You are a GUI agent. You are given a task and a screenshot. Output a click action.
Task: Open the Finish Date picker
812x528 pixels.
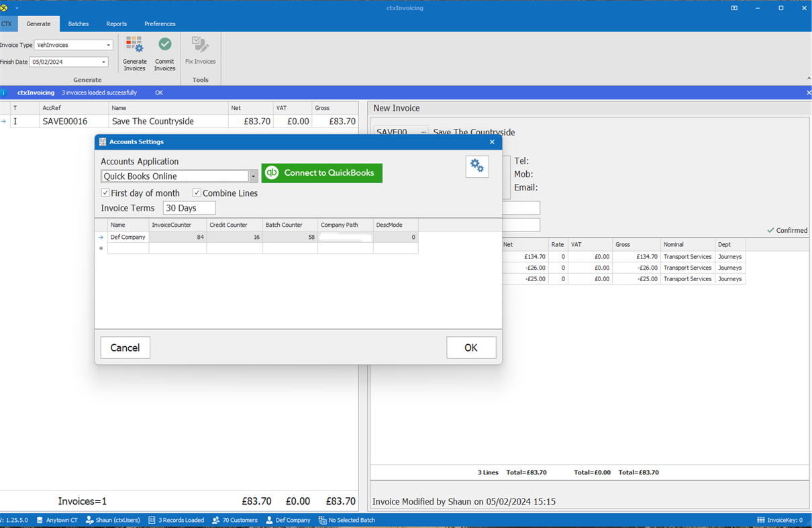[104, 62]
